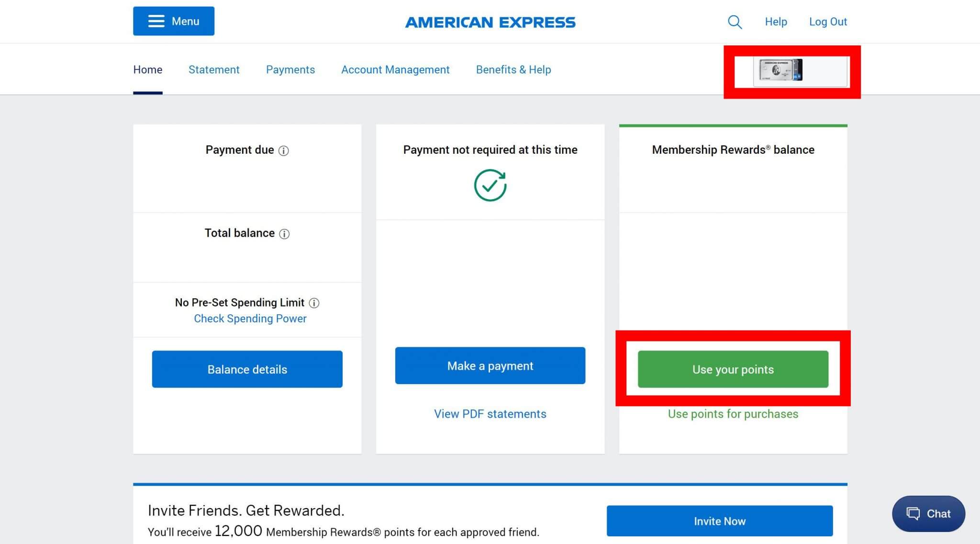
Task: Open the hamburger Menu button
Action: 174,21
